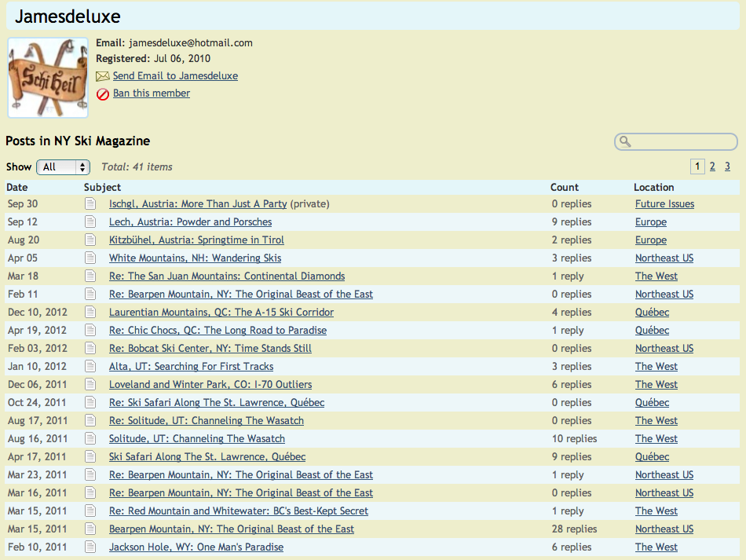The height and width of the screenshot is (560, 746).
Task: Open Send Email to Jamesdeluxe link
Action: click(175, 76)
